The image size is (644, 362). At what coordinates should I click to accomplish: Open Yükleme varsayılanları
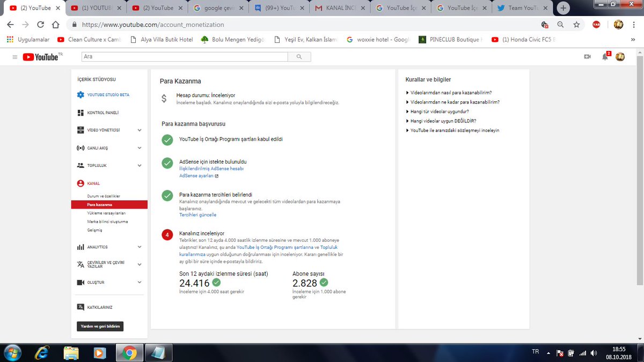click(106, 213)
